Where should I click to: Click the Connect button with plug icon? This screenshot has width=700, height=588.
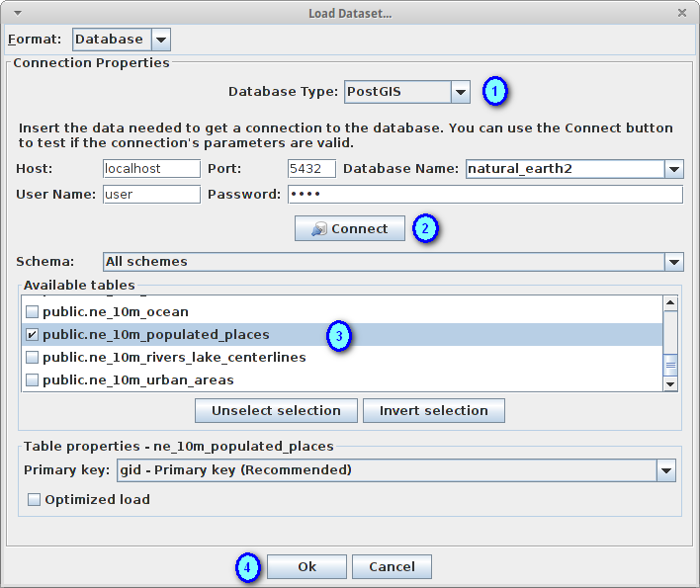[x=350, y=228]
